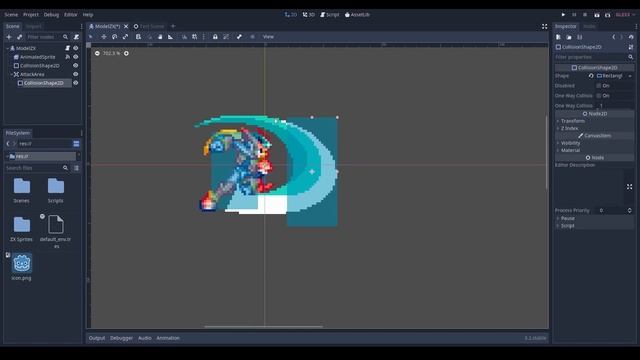The image size is (640, 360).
Task: Toggle smart snap icon
Action: (184, 37)
